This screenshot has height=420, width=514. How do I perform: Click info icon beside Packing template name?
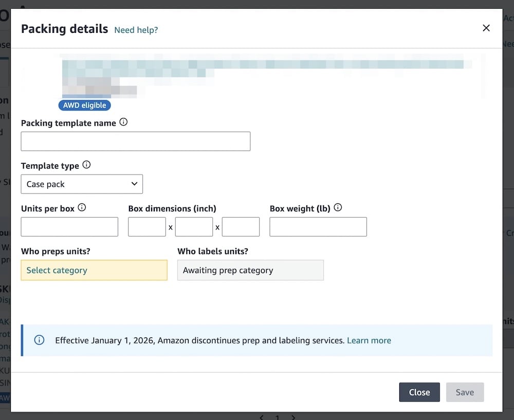click(x=123, y=122)
